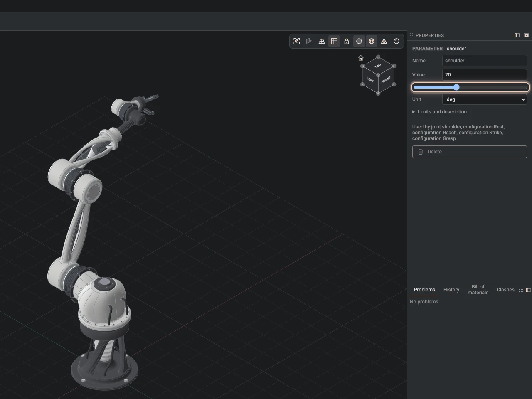Screen dimensions: 532x399
Task: Click the lock icon in viewport toolbar
Action: point(347,41)
